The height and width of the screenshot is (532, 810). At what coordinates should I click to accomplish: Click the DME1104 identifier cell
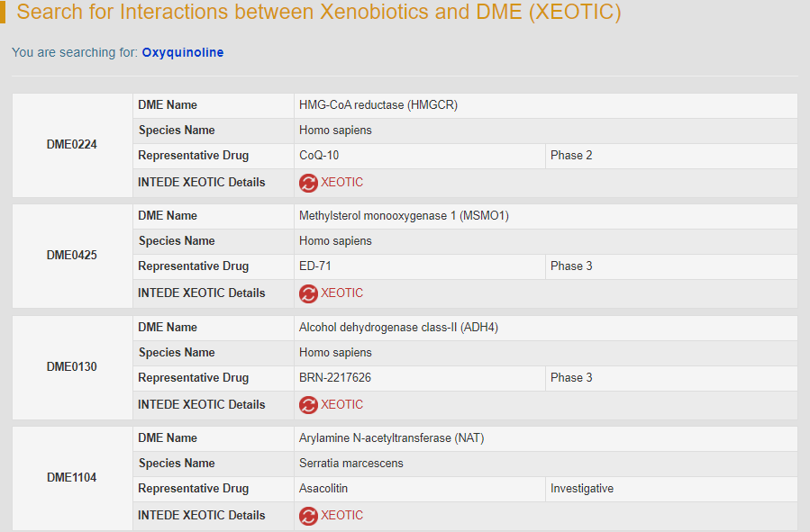[x=72, y=477]
